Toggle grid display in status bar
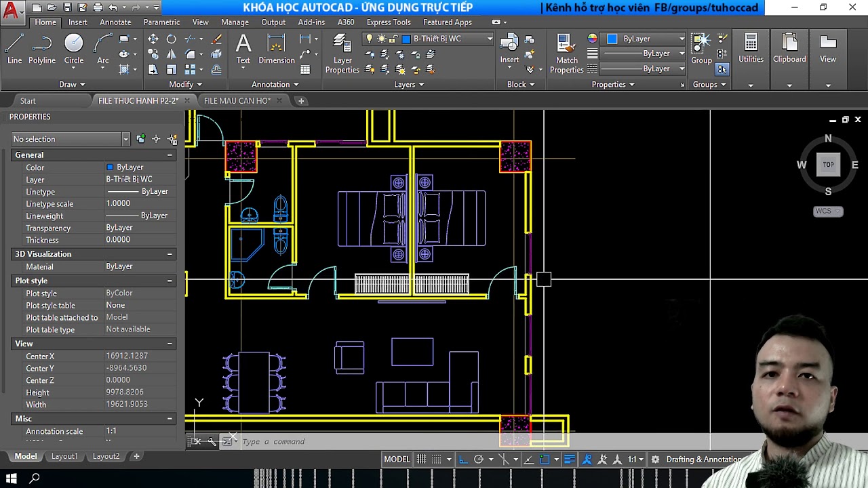The image size is (868, 488). pos(421,459)
